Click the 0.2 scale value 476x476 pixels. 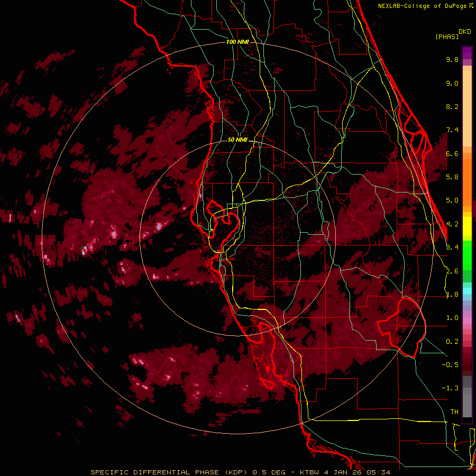(452, 342)
